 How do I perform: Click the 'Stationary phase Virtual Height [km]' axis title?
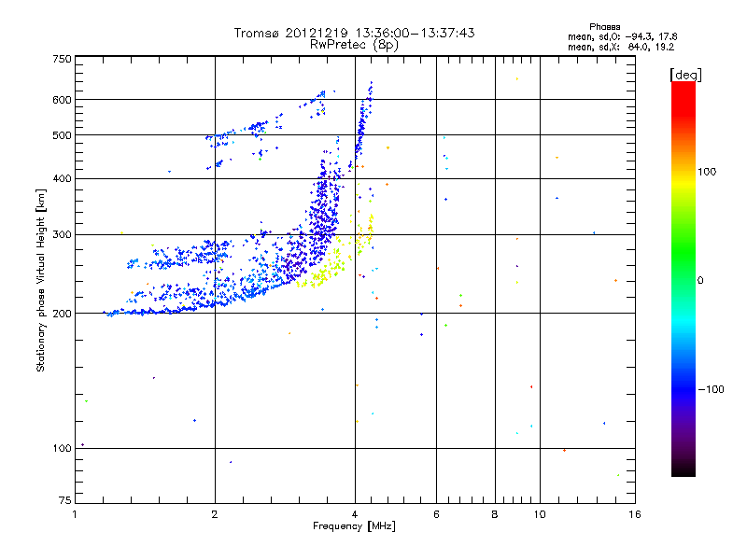pyautogui.click(x=41, y=280)
